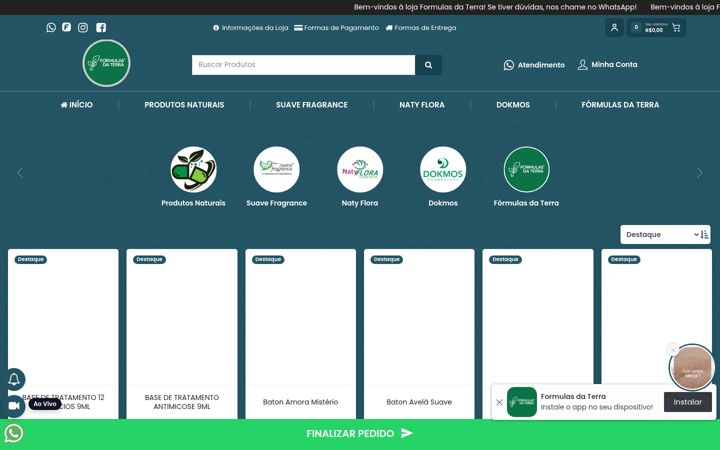Open the Instagram icon in the header

[83, 28]
